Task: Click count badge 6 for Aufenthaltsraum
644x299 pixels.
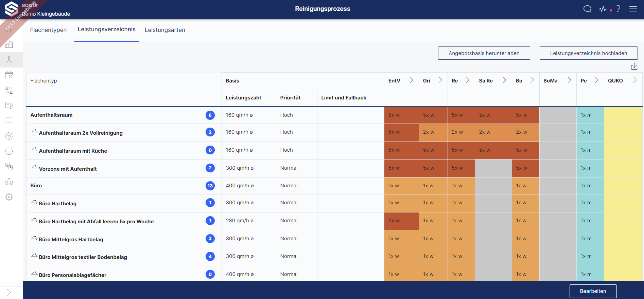Action: (x=210, y=115)
